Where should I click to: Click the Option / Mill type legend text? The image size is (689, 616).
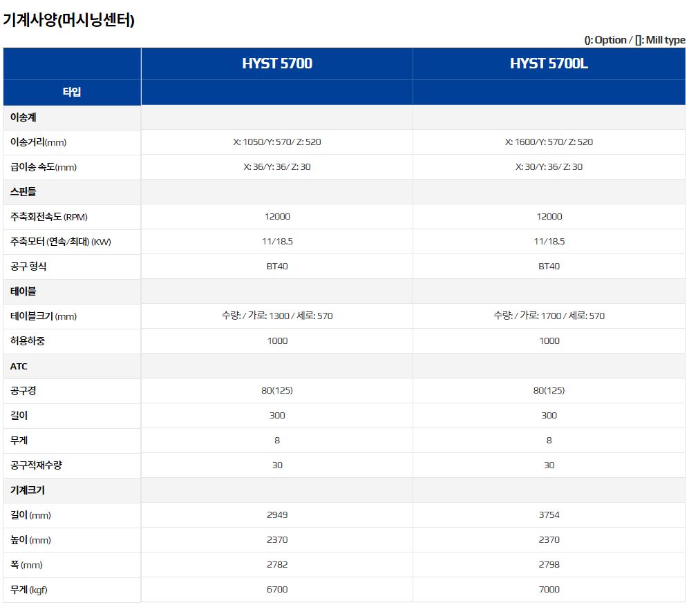tap(634, 40)
